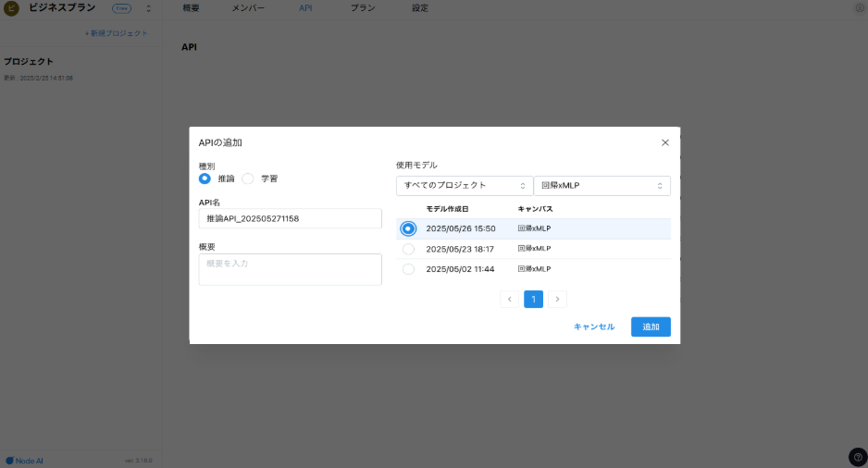
Task: Click the ビジネスプラン workspace avatar icon
Action: (11, 8)
